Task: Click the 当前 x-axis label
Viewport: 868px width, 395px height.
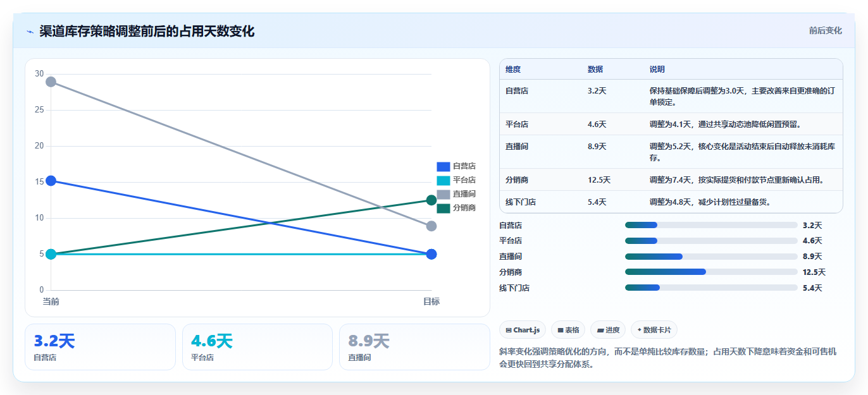Action: click(51, 301)
